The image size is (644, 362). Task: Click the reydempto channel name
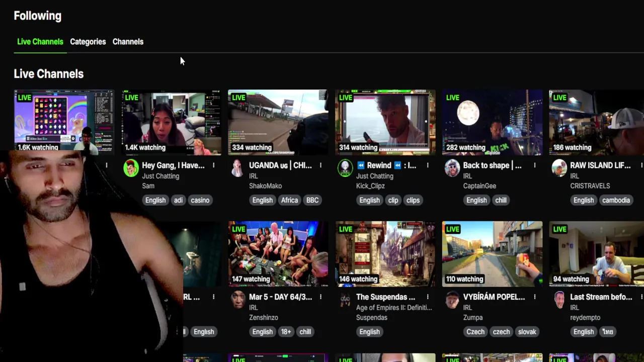(585, 318)
